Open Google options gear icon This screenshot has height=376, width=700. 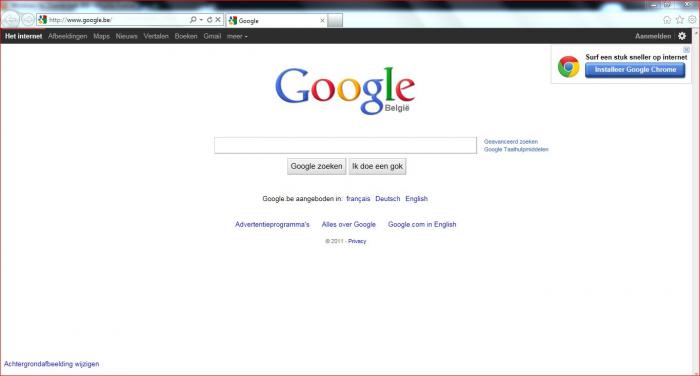click(x=682, y=36)
